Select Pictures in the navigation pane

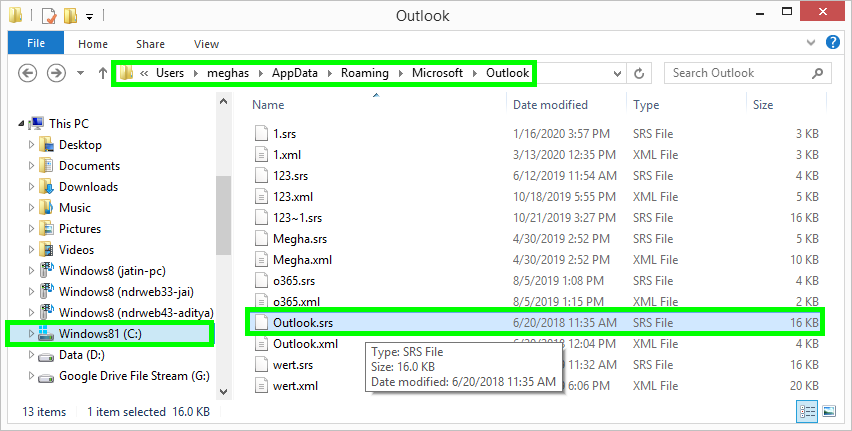80,229
